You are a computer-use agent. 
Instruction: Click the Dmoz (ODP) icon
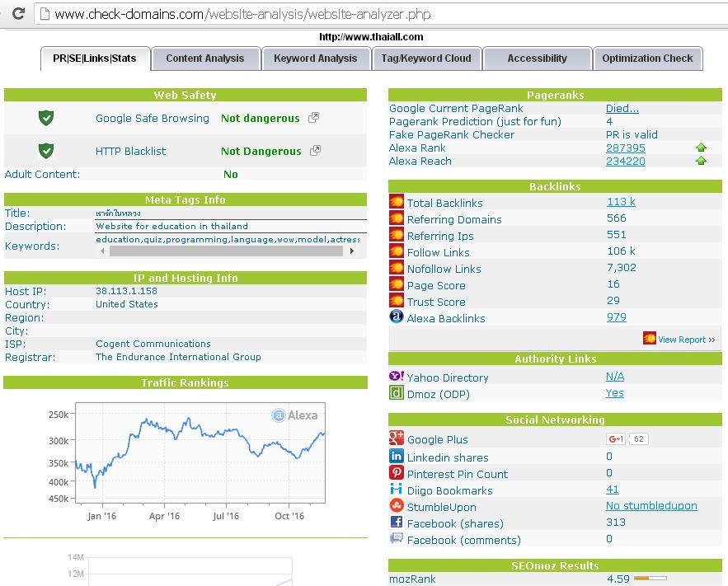[x=397, y=393]
